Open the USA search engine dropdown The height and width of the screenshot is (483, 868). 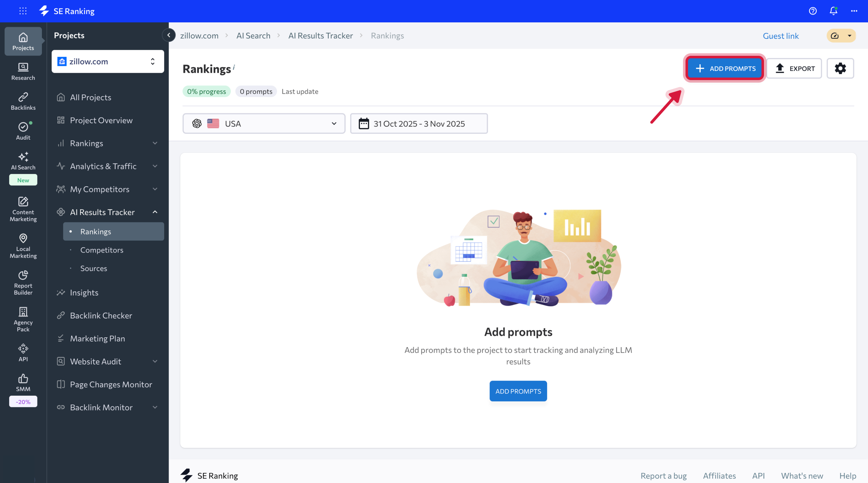click(x=263, y=124)
